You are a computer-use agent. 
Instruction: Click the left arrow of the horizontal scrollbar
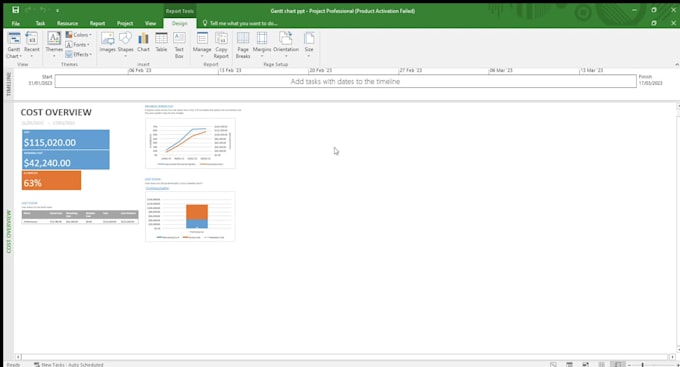coord(18,357)
